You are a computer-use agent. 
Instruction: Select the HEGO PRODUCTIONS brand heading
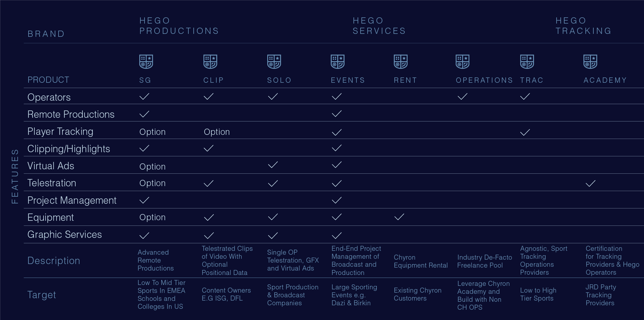click(179, 26)
